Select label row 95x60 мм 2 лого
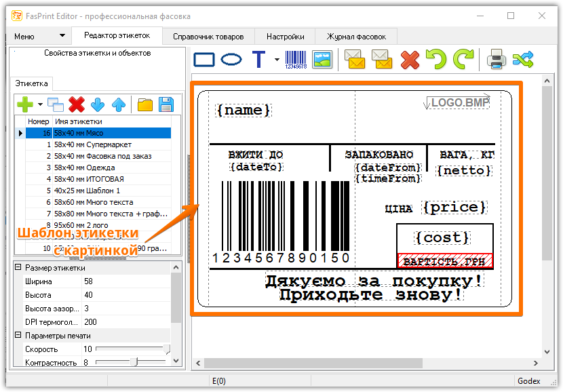The image size is (563, 392). 98,225
